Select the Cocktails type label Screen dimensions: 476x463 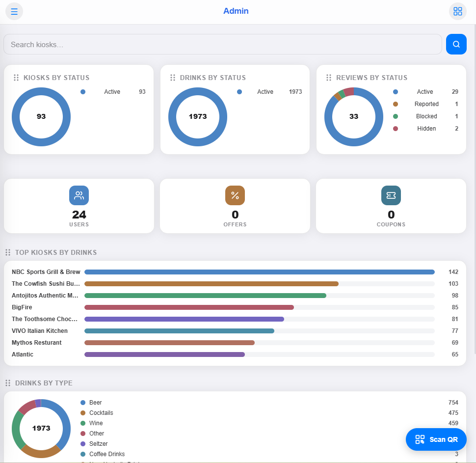point(101,413)
